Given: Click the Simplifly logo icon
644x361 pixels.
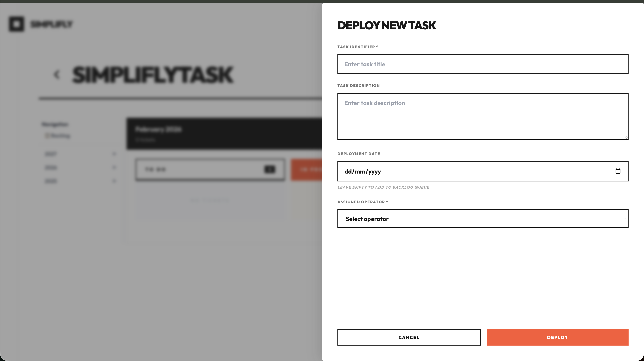Looking at the screenshot, I should 17,24.
